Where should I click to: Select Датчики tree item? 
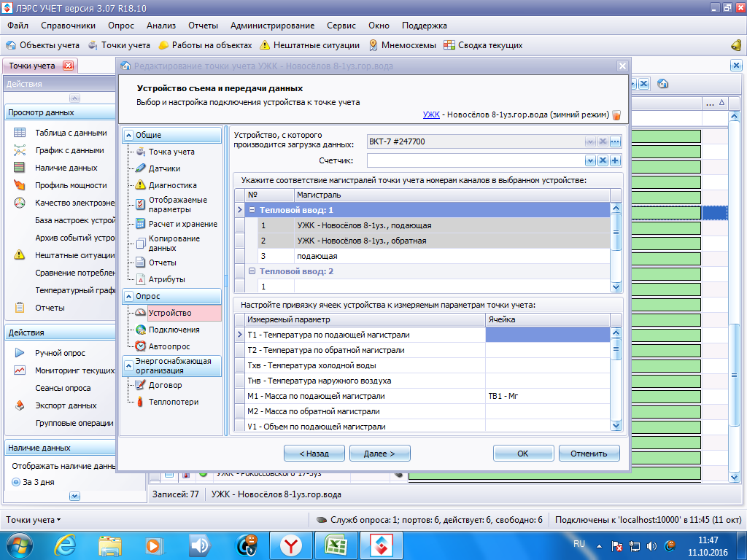pyautogui.click(x=164, y=168)
